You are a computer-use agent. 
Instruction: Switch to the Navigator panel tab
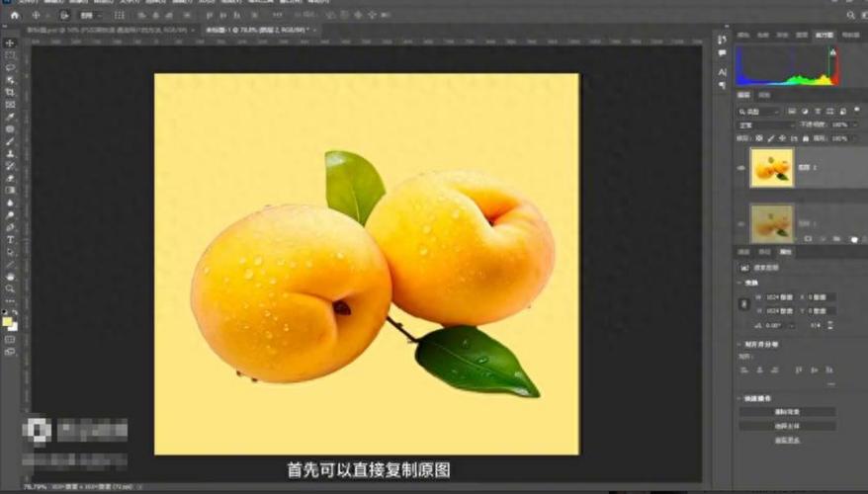[x=851, y=35]
